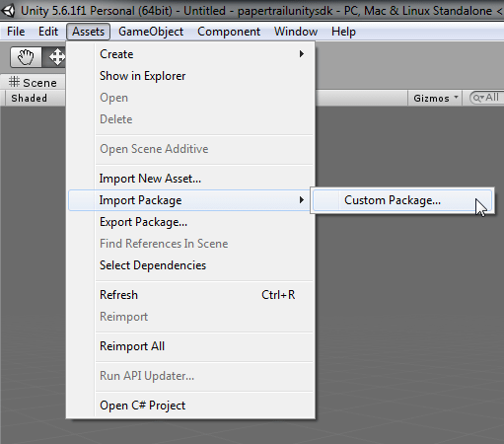The height and width of the screenshot is (444, 504).
Task: Switch to the Scene tab
Action: 33,83
